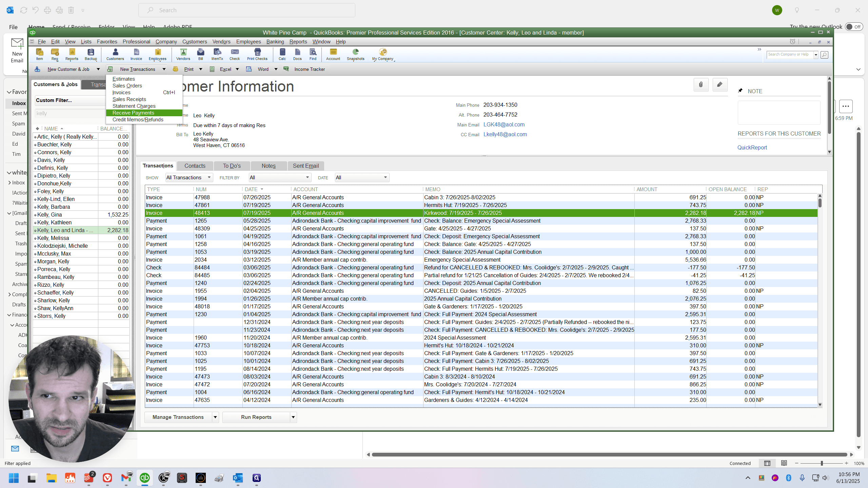The height and width of the screenshot is (488, 868).
Task: Switch to the Sent Email tab
Action: pos(306,166)
